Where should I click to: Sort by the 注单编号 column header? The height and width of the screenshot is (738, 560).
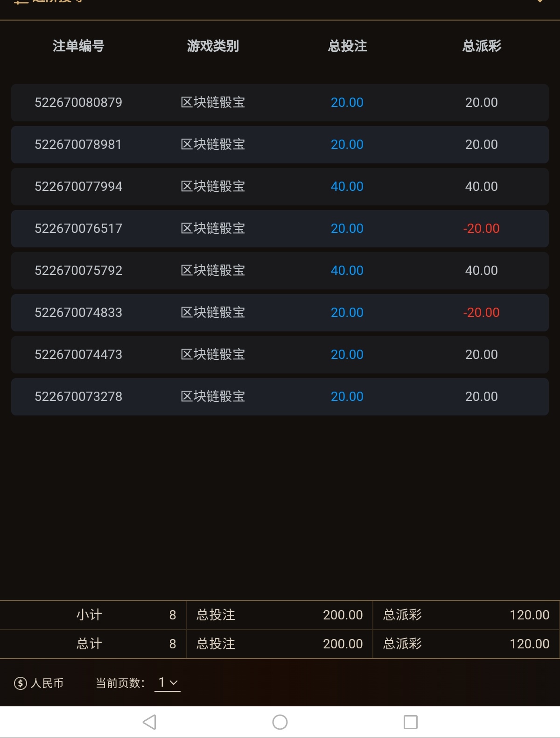click(78, 46)
